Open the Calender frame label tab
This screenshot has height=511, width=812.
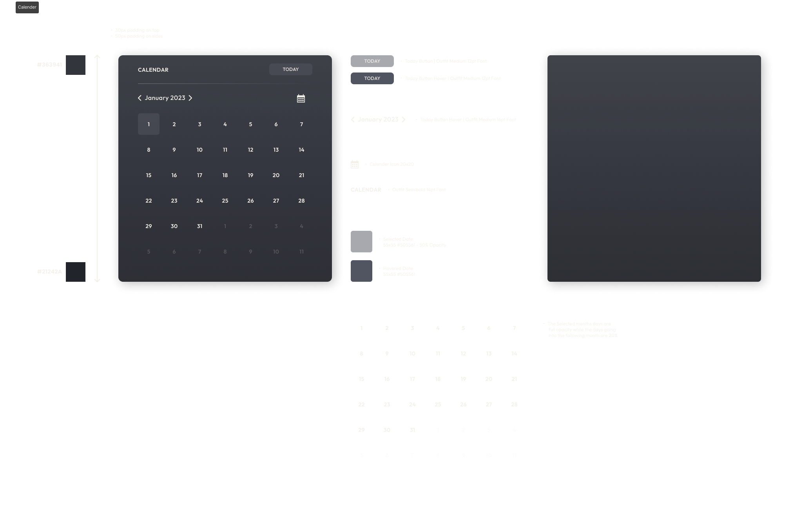click(x=27, y=7)
